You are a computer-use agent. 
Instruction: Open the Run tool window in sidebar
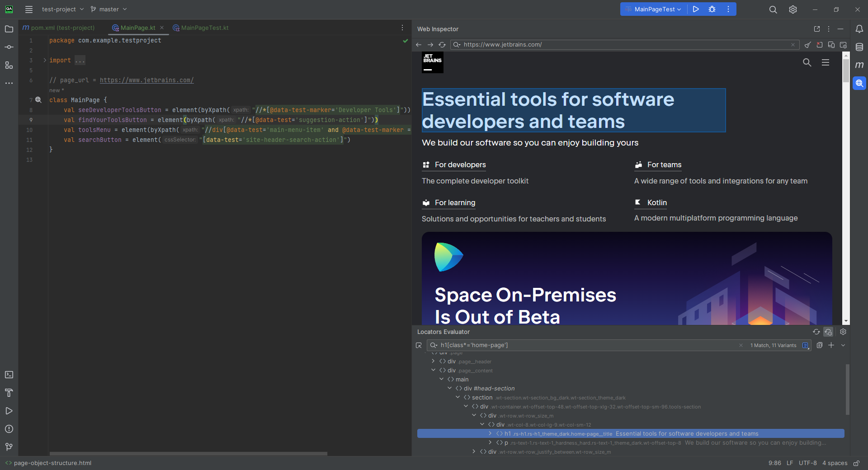click(x=9, y=411)
